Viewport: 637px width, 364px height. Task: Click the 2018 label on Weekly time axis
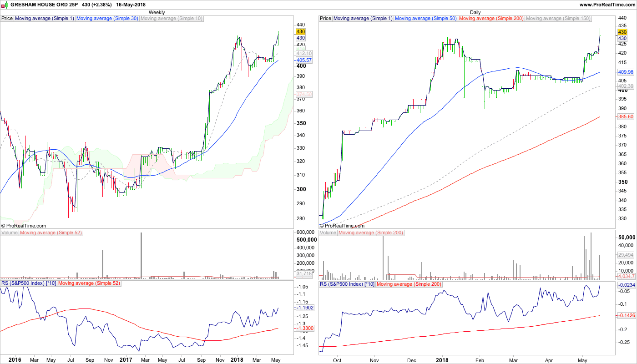click(x=237, y=359)
